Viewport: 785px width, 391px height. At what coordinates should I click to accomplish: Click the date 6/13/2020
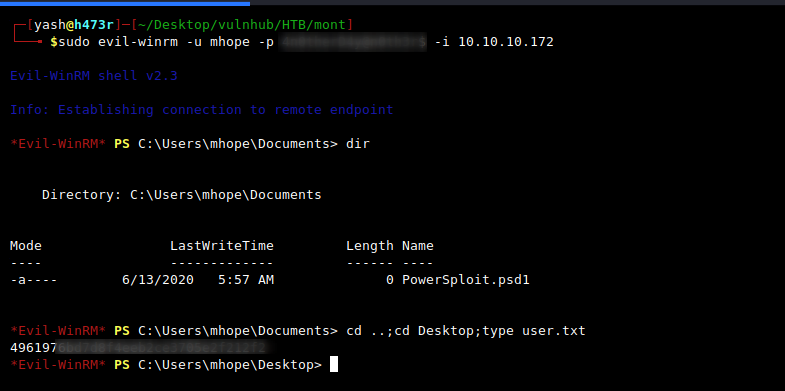(x=158, y=280)
